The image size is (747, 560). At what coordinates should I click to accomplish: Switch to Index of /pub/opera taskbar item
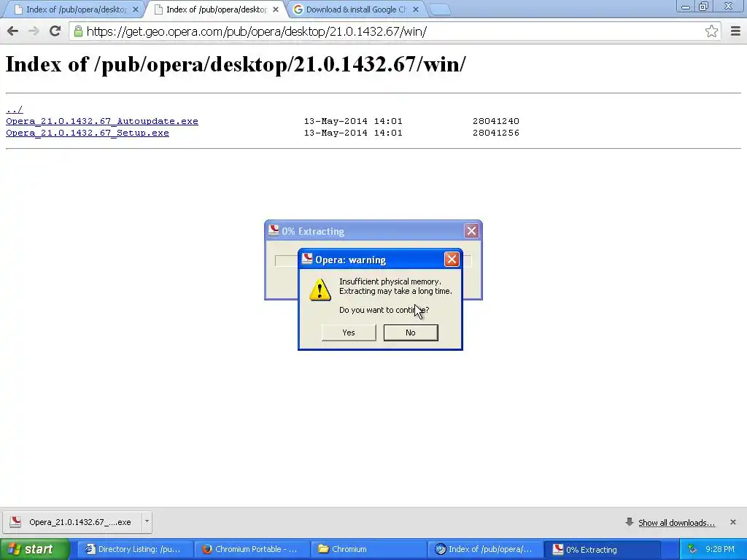(x=485, y=549)
